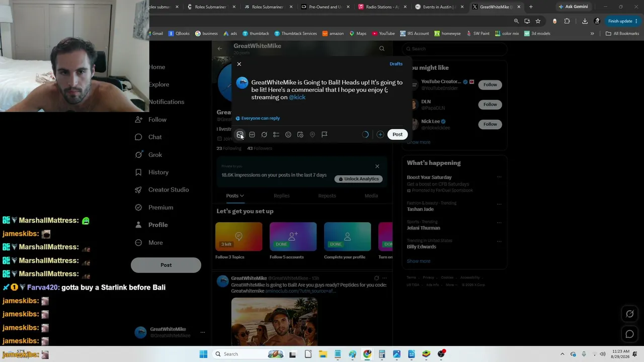Open Chrome downloads
Viewport: 644px width, 362px height.
tap(585, 21)
